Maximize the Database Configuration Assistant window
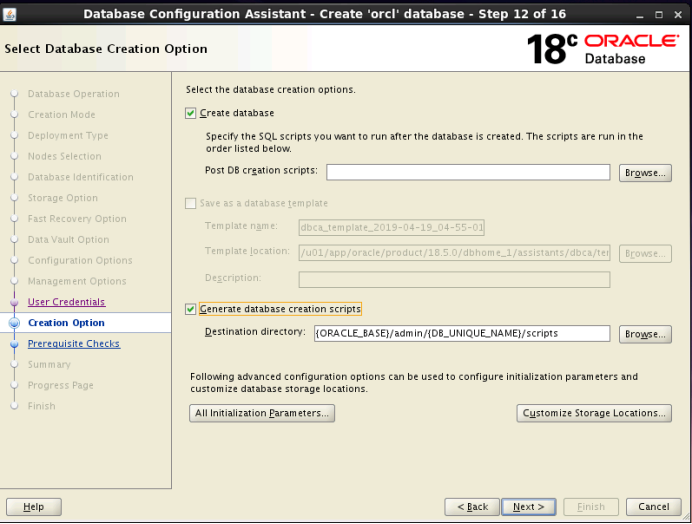The width and height of the screenshot is (692, 524). pyautogui.click(x=656, y=13)
